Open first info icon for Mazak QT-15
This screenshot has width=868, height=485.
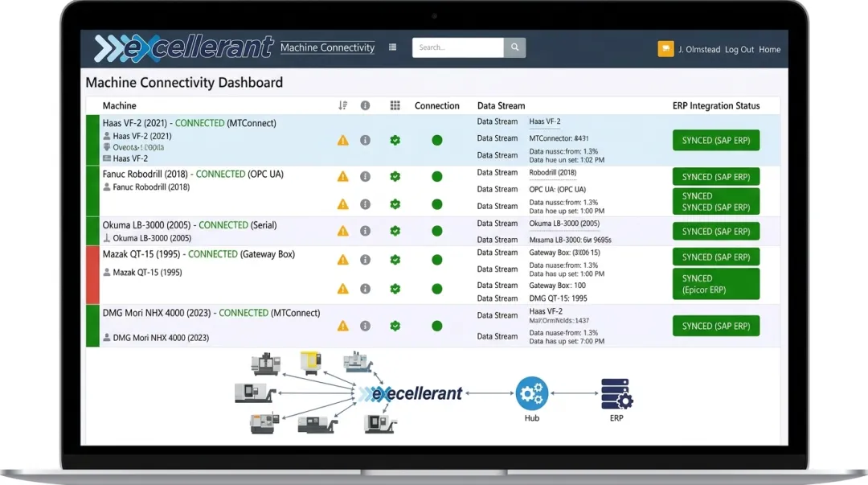[366, 260]
